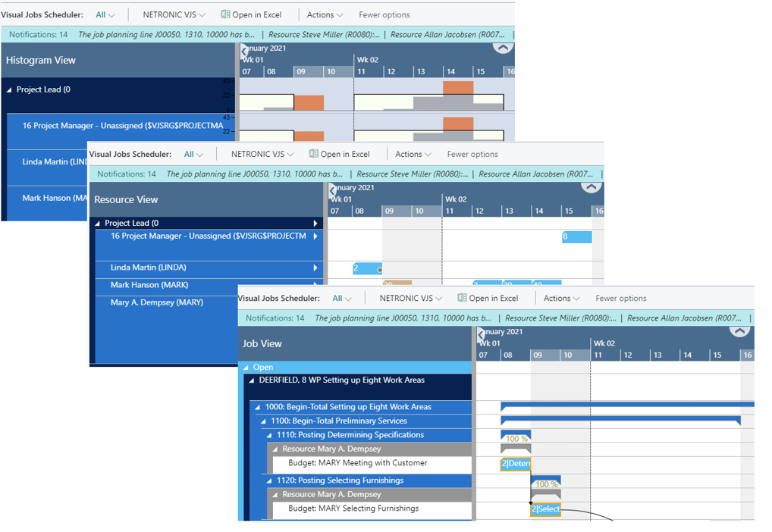Click Open in Excel in Resource View window

coord(339,154)
